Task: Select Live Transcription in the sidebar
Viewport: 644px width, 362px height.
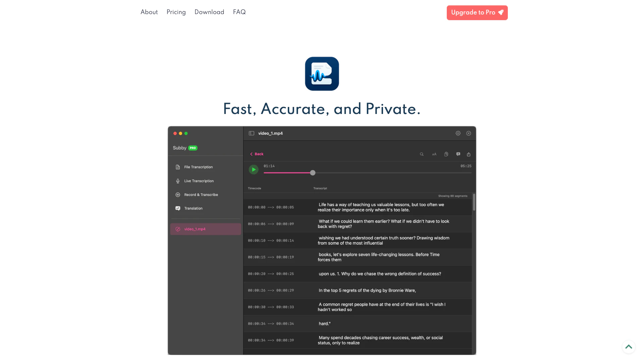Action: (x=199, y=181)
